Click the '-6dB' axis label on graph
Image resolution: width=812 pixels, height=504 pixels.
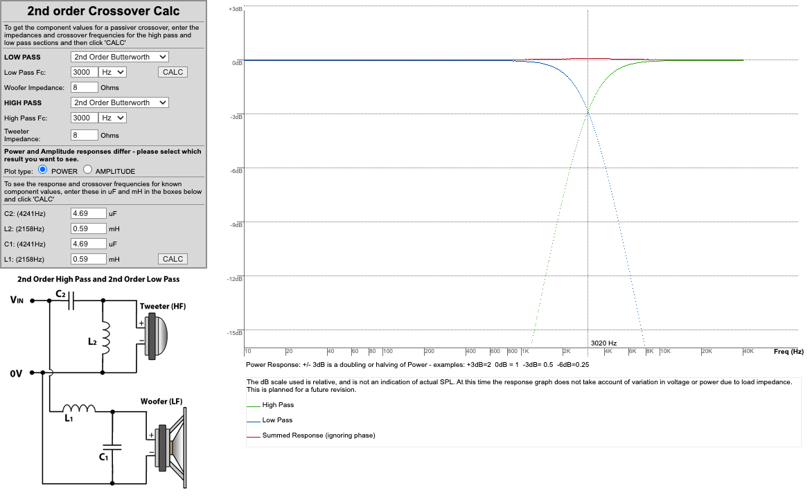pyautogui.click(x=236, y=171)
